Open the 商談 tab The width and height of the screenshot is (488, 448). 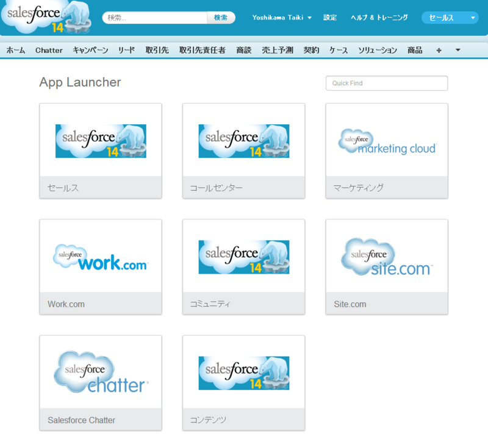click(243, 50)
